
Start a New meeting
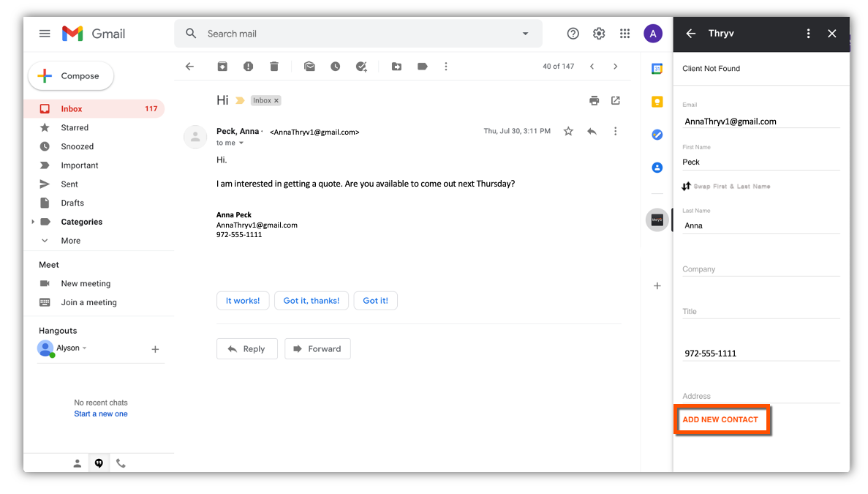point(86,283)
